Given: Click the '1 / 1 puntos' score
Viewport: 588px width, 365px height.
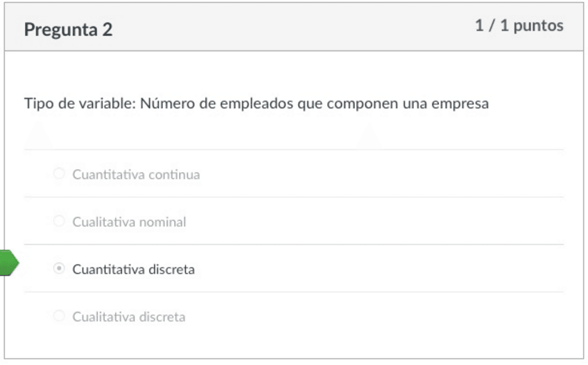Looking at the screenshot, I should coord(519,26).
